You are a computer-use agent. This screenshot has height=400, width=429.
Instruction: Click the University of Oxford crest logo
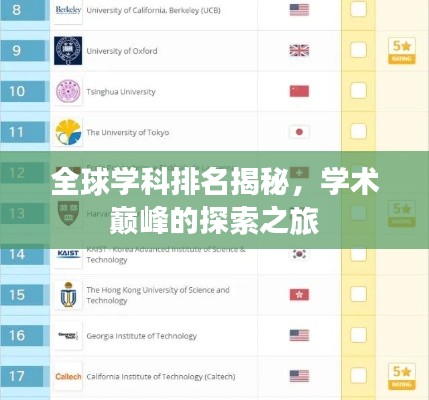(x=68, y=51)
